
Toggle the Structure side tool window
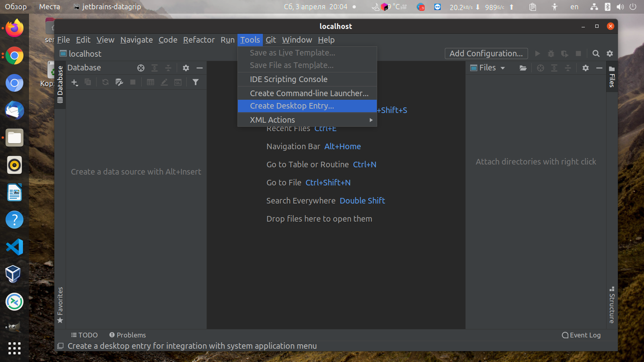pyautogui.click(x=612, y=305)
